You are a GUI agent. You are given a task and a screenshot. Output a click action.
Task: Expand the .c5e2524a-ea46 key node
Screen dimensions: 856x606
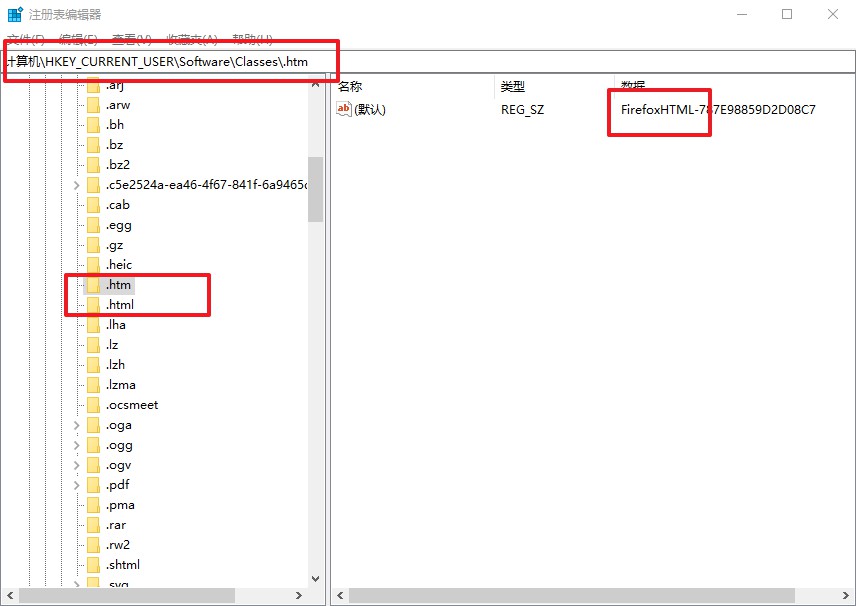pos(77,185)
